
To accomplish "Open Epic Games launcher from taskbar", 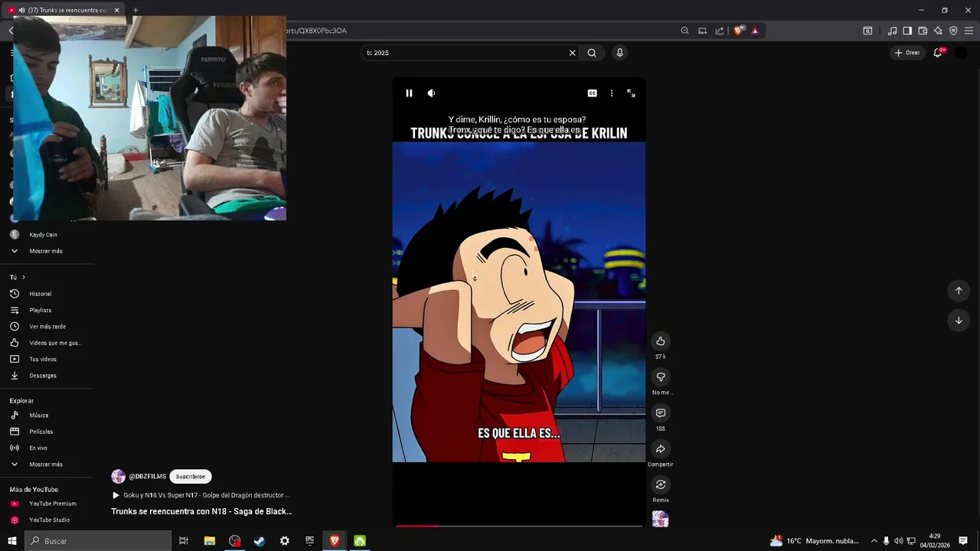I will pos(309,541).
